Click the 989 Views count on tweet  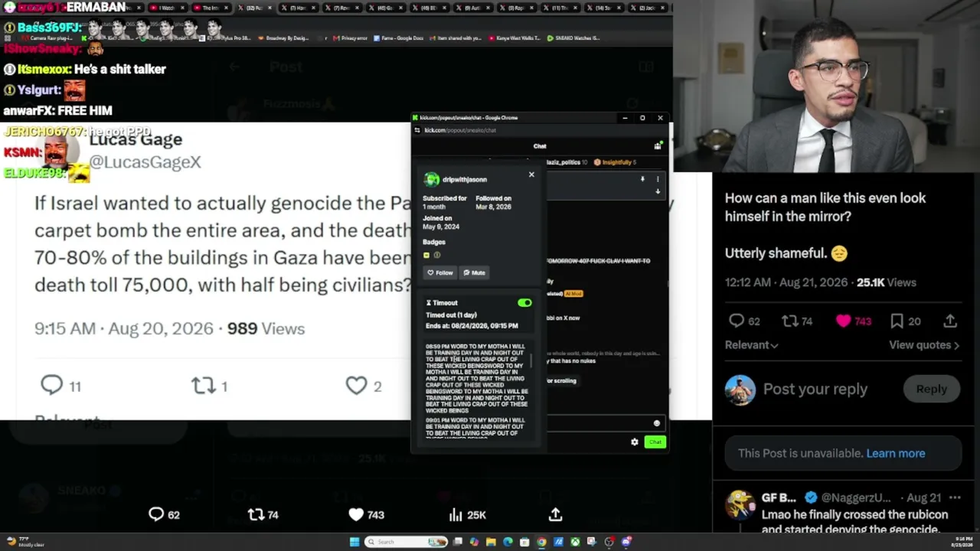click(266, 328)
